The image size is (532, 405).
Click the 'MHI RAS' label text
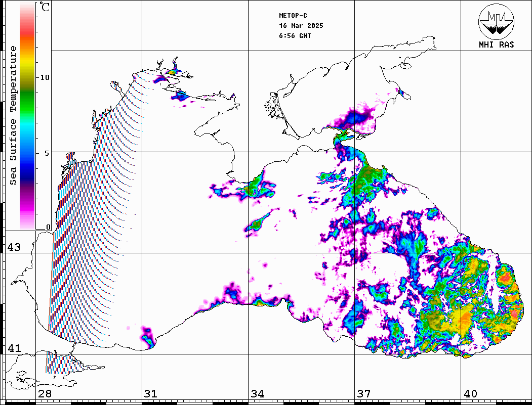coord(497,44)
